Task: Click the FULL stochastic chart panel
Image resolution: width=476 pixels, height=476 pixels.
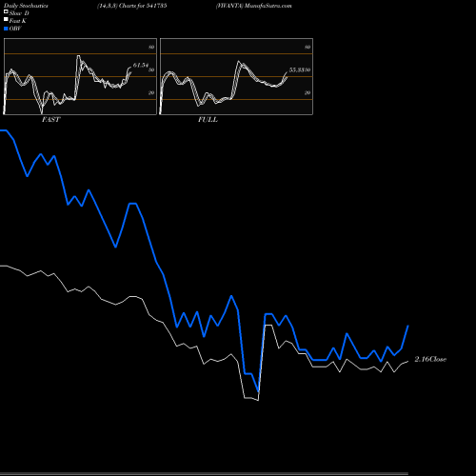Action: click(x=236, y=76)
